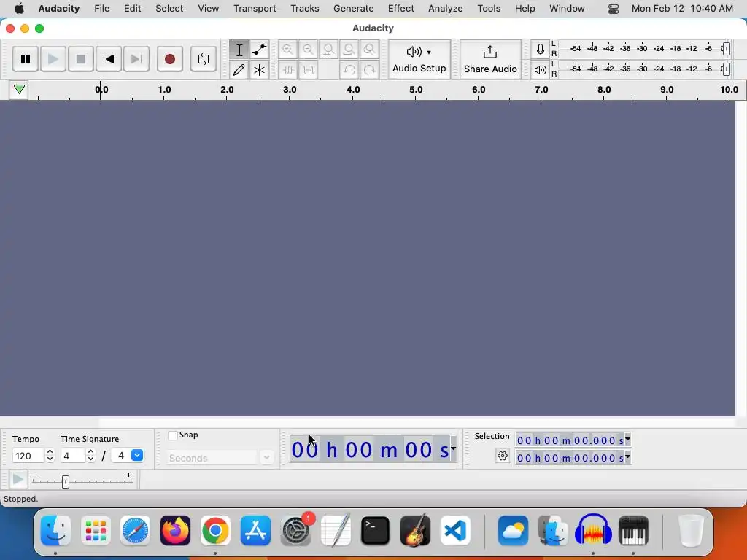747x560 pixels.
Task: Click the Share Audio button
Action: (x=490, y=60)
